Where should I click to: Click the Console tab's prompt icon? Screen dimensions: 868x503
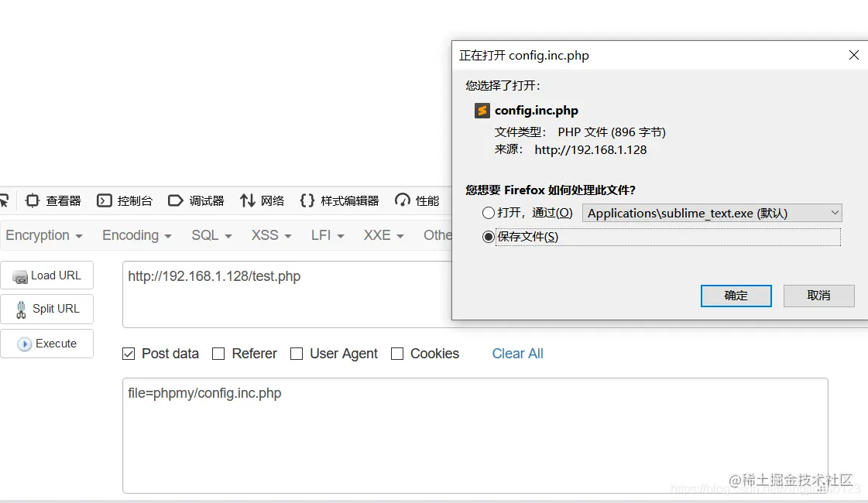(x=104, y=201)
